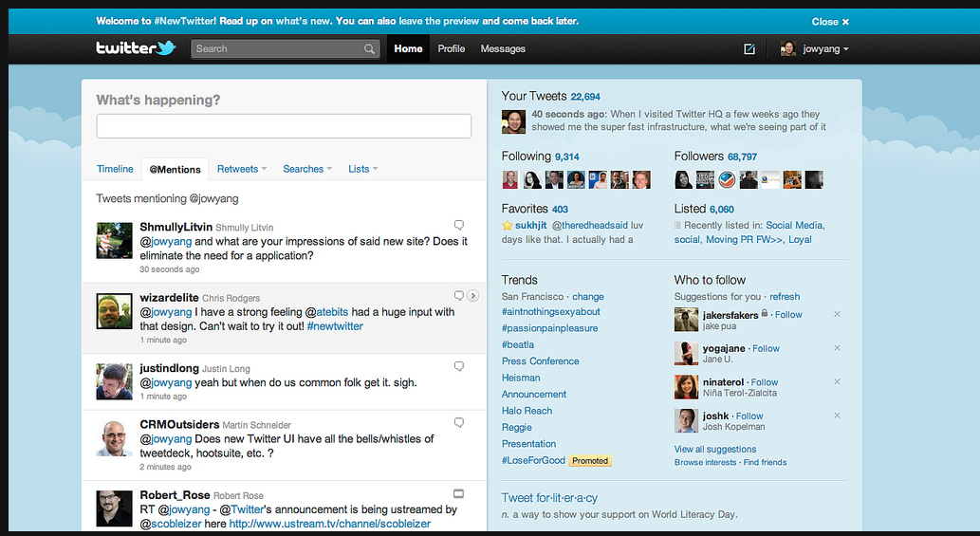Click justindlong's profile picture
The width and height of the screenshot is (980, 536).
pos(115,381)
